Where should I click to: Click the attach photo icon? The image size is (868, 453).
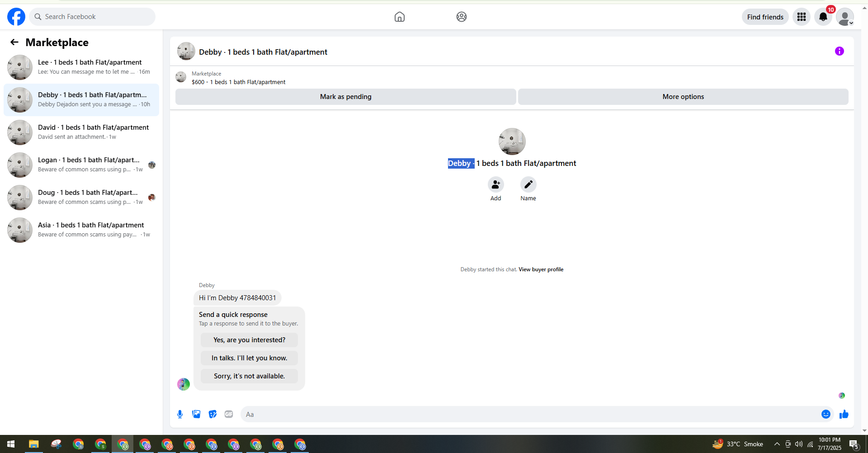click(196, 414)
